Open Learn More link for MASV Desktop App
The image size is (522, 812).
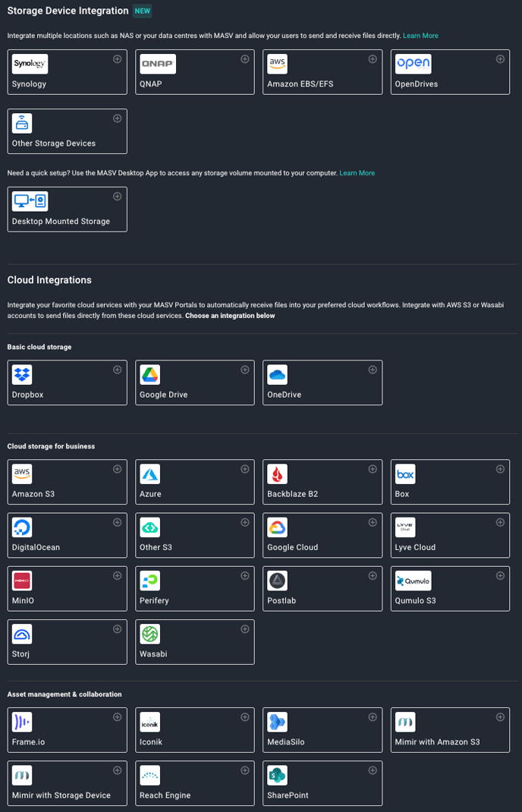pos(357,173)
